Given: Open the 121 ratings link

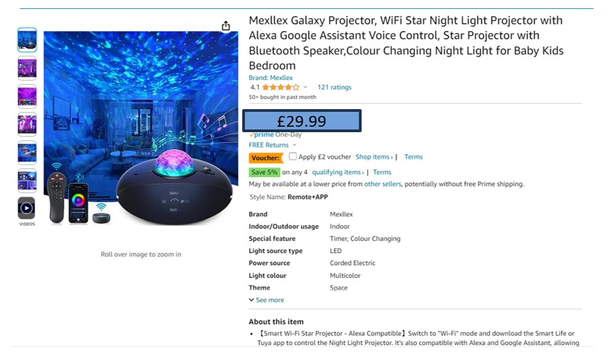Looking at the screenshot, I should (x=334, y=87).
